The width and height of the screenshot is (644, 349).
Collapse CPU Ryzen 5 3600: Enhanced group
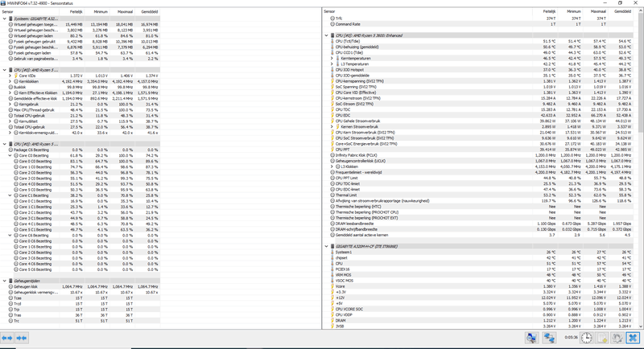tap(327, 35)
